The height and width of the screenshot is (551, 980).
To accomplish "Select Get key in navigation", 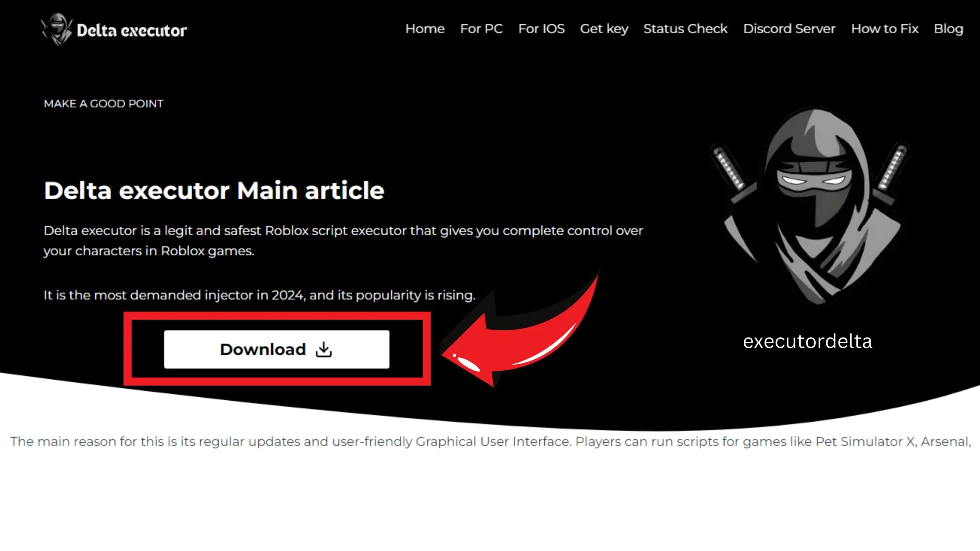I will tap(604, 29).
